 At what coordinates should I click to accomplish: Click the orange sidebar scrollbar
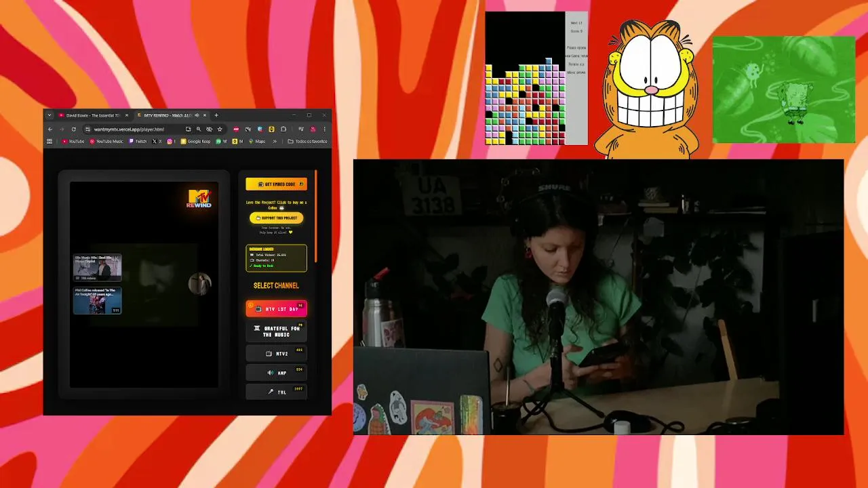point(316,217)
